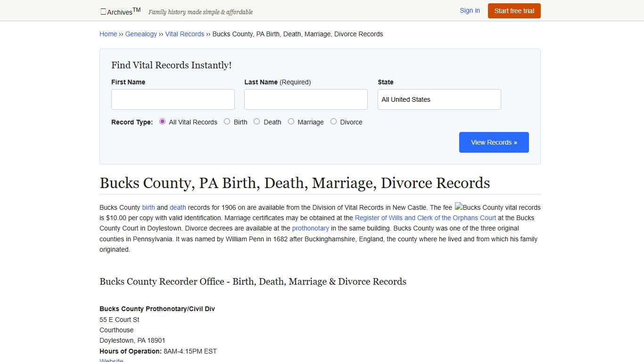644x362 pixels.
Task: Open the death records link
Action: 178,207
